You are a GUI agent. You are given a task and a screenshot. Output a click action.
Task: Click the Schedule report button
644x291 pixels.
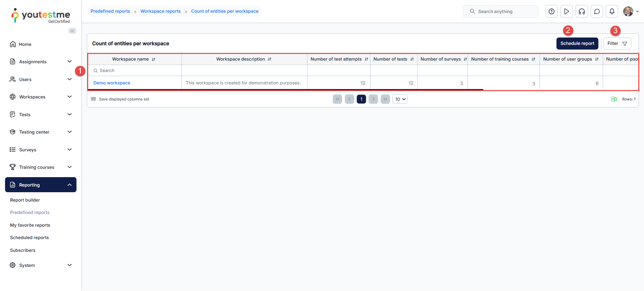577,44
